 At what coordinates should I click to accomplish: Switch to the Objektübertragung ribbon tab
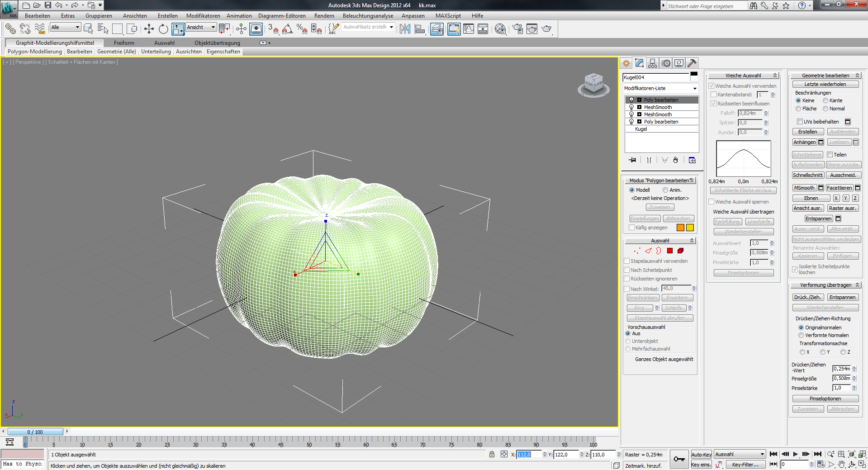coord(217,43)
